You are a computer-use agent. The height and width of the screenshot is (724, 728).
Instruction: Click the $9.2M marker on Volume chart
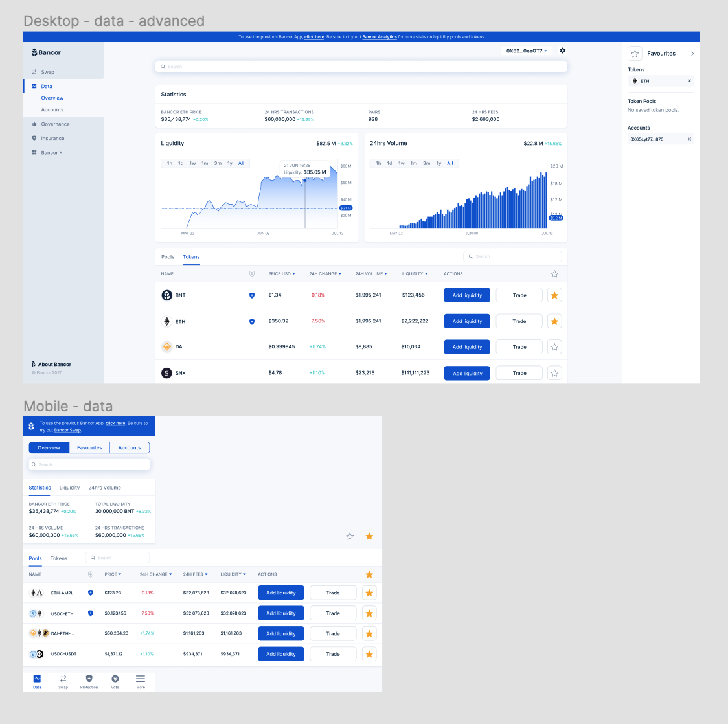coord(556,218)
